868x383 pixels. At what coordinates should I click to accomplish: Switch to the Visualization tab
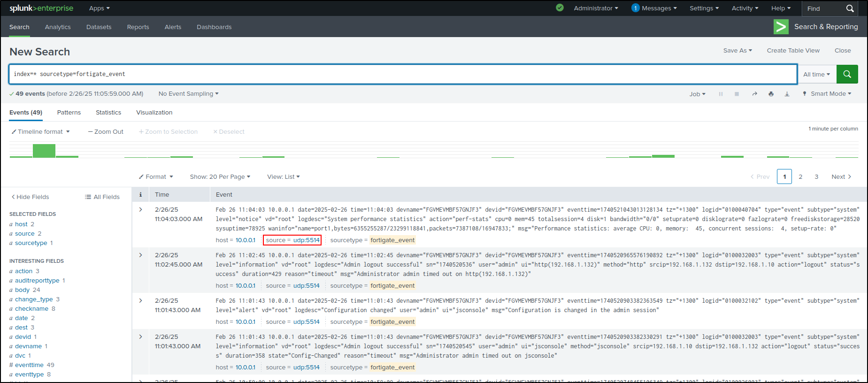point(154,113)
